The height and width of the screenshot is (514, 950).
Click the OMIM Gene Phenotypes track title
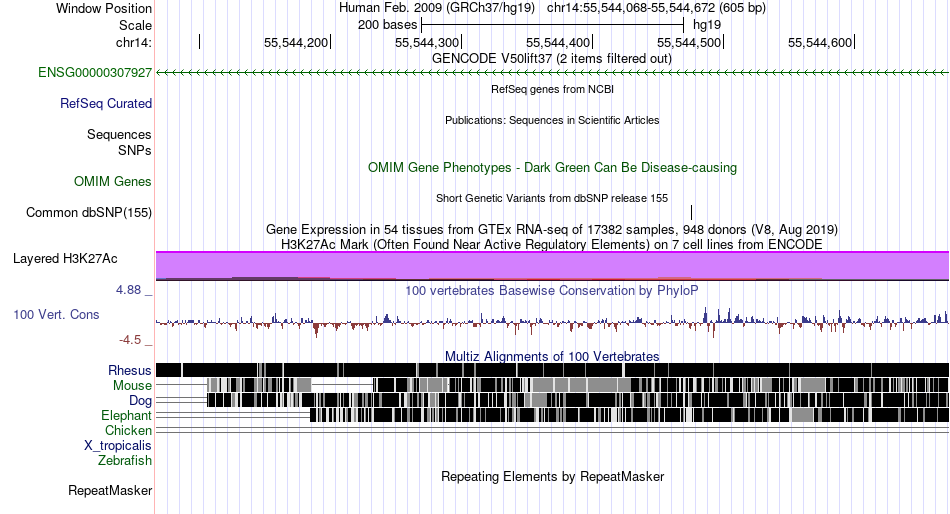coord(552,167)
